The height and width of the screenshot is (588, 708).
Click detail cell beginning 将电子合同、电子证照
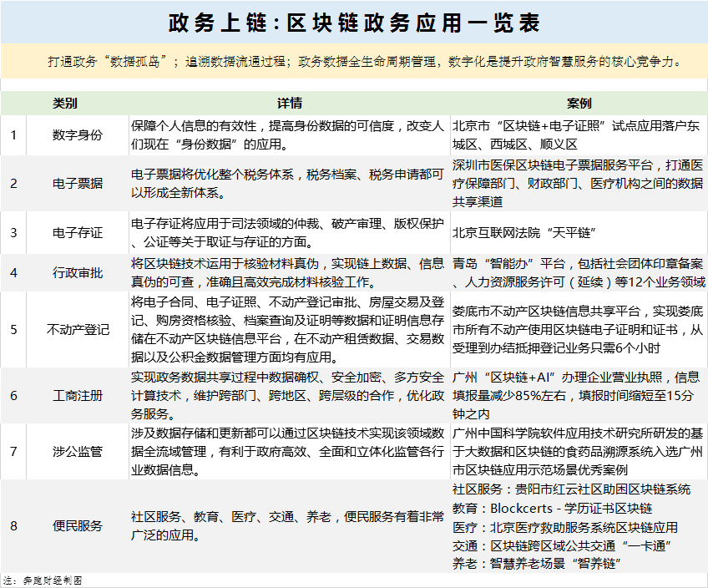coord(290,329)
